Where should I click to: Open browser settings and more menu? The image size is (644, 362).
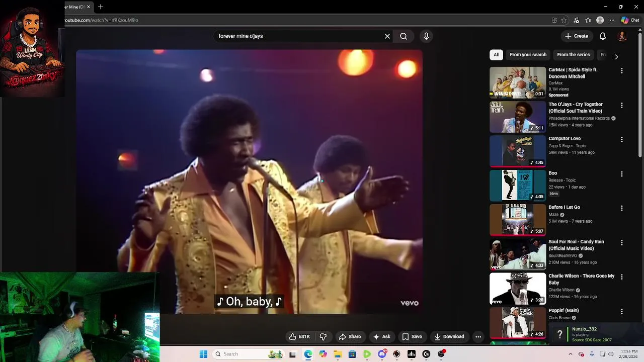(x=612, y=20)
